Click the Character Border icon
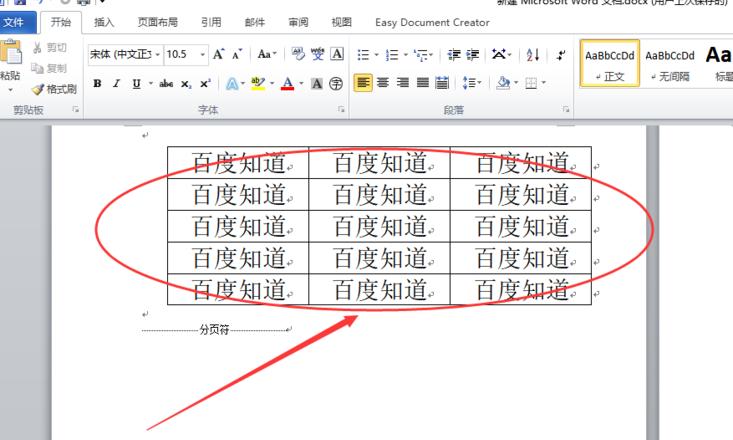This screenshot has height=440, width=733. click(x=337, y=54)
